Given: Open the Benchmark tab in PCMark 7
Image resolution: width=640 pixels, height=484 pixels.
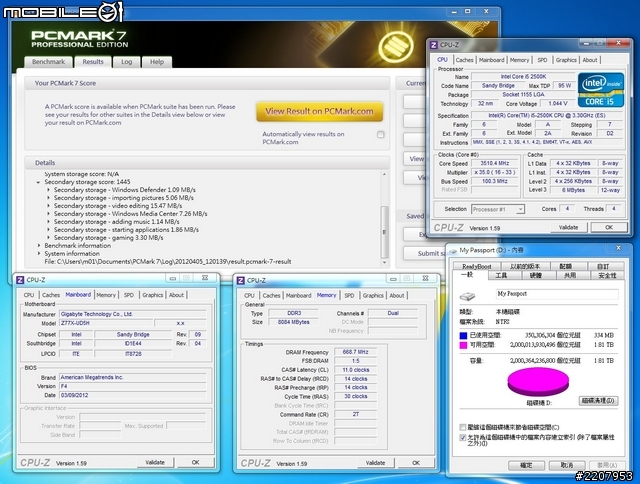Looking at the screenshot, I should tap(49, 62).
